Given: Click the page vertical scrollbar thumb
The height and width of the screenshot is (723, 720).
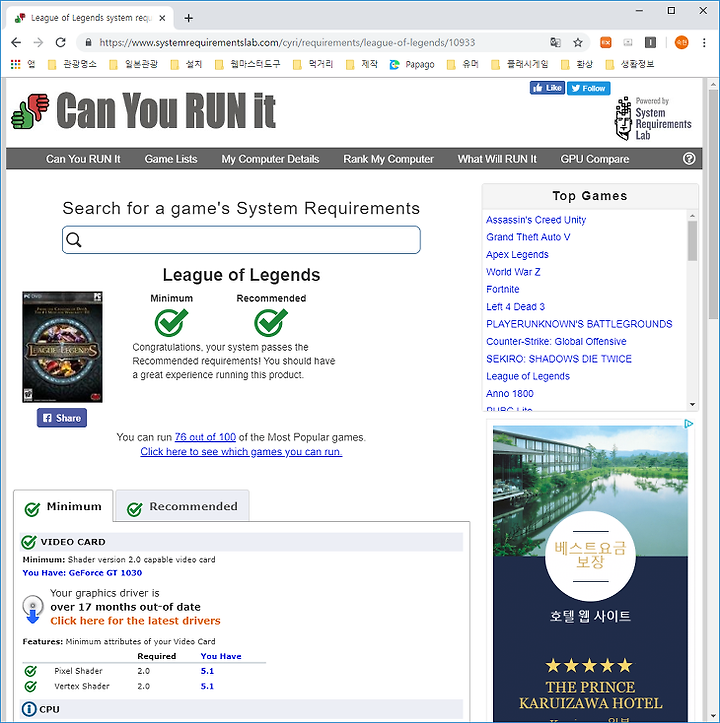Looking at the screenshot, I should (x=713, y=203).
